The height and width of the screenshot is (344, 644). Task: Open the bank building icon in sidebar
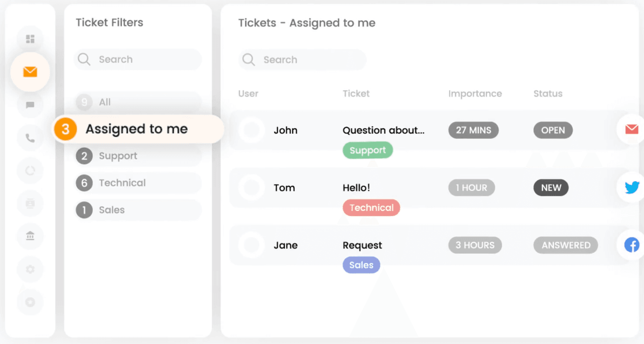click(30, 236)
